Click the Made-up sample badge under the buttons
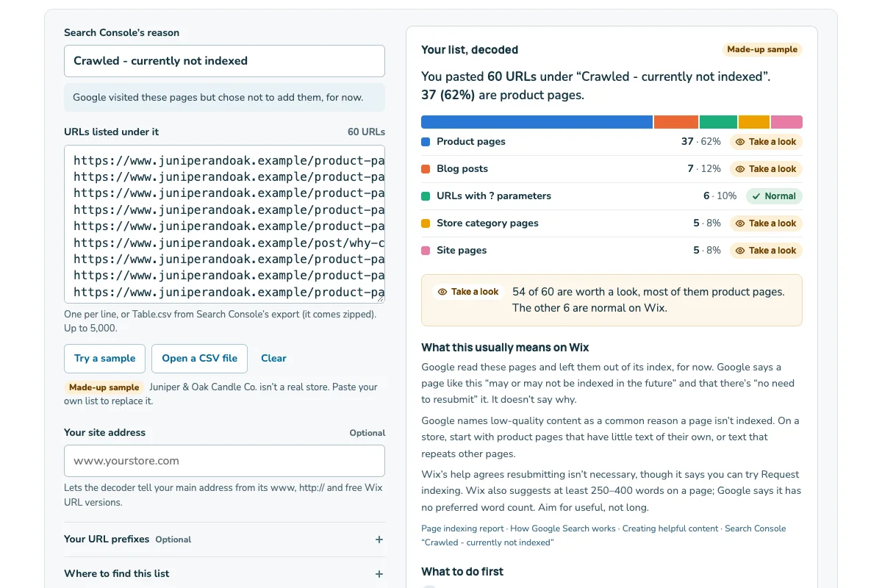Screen dimensions: 882x588 104,387
